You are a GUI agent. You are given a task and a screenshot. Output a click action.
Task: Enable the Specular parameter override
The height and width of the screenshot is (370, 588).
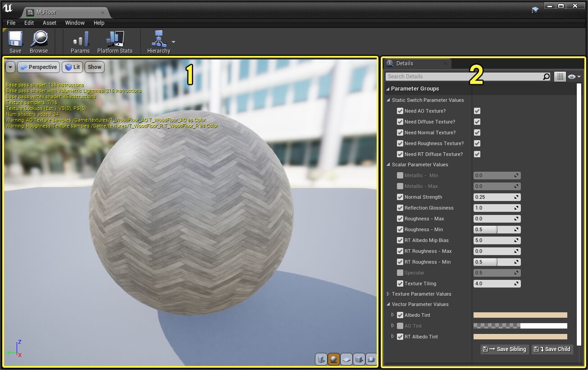coord(400,273)
